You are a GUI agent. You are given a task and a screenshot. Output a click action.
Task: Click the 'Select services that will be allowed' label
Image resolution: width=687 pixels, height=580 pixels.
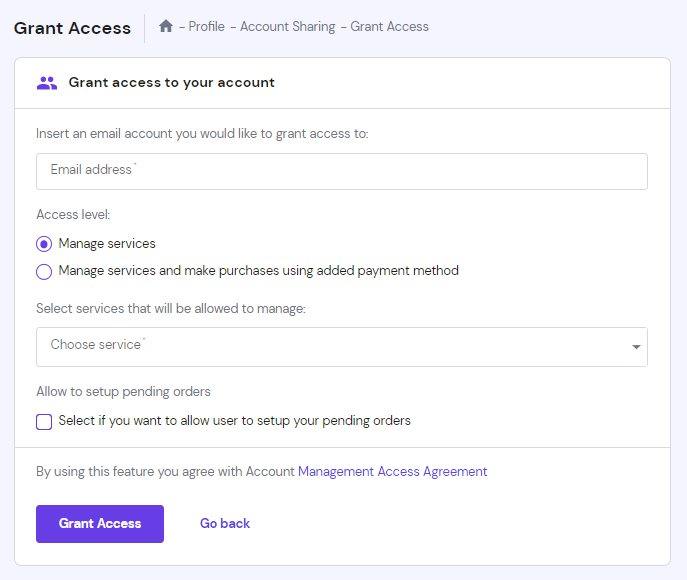pos(170,309)
